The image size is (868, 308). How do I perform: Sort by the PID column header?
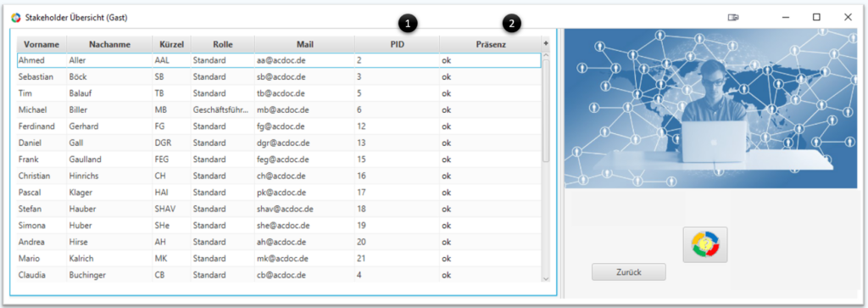click(x=397, y=44)
